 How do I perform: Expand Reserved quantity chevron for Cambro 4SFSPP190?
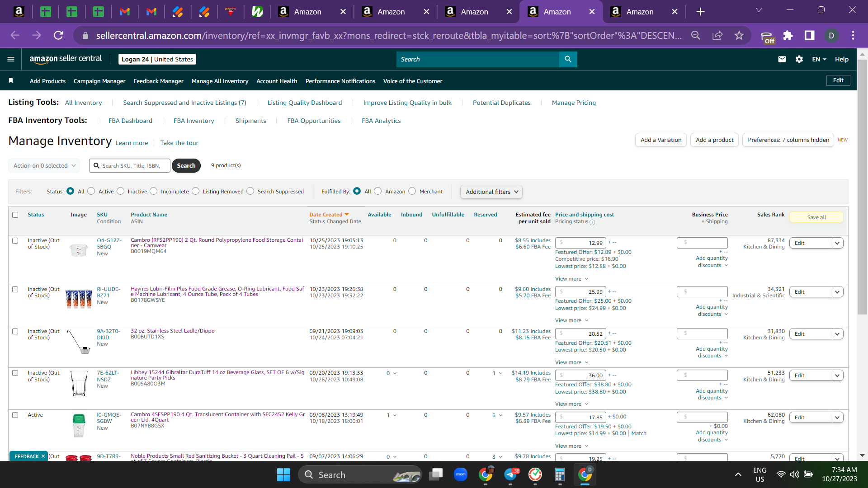click(500, 415)
